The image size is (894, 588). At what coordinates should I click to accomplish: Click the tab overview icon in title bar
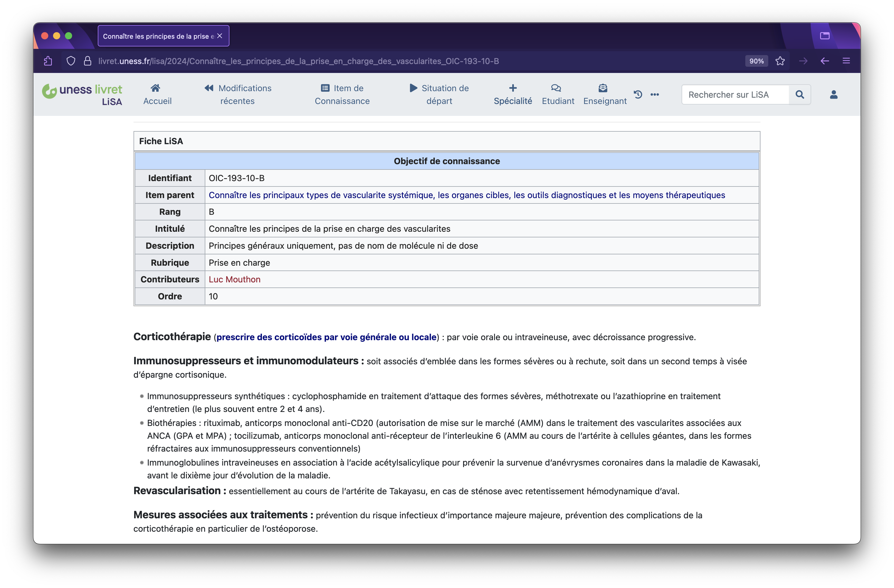(x=825, y=36)
